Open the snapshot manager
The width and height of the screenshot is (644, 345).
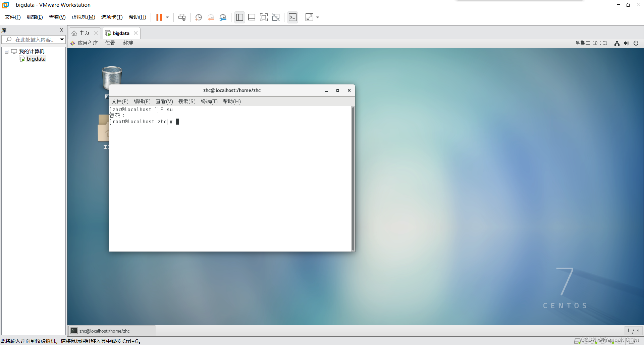[223, 17]
